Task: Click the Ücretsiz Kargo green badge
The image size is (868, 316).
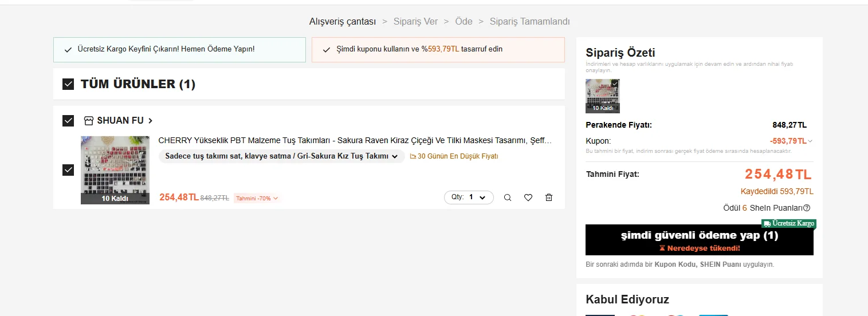Action: [788, 223]
